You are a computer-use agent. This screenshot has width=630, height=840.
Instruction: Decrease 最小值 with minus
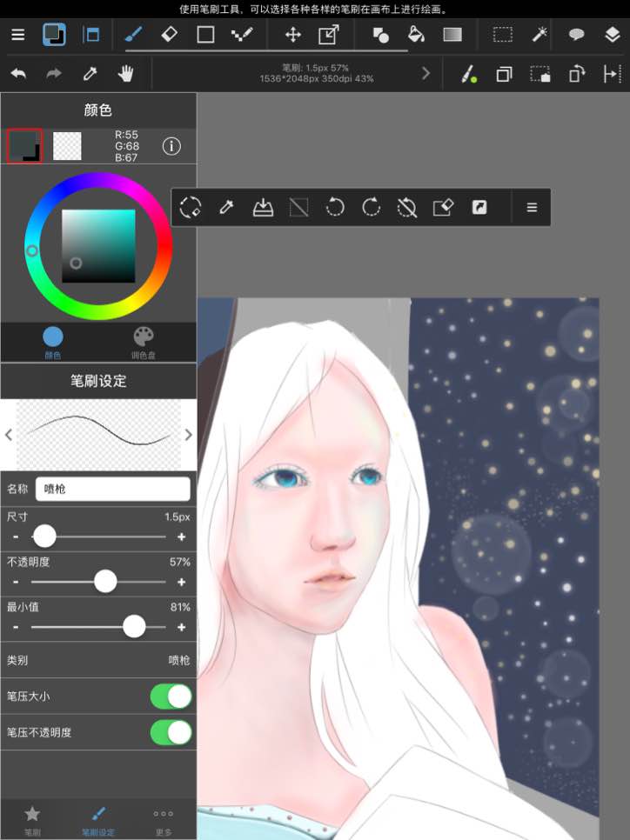click(x=16, y=627)
